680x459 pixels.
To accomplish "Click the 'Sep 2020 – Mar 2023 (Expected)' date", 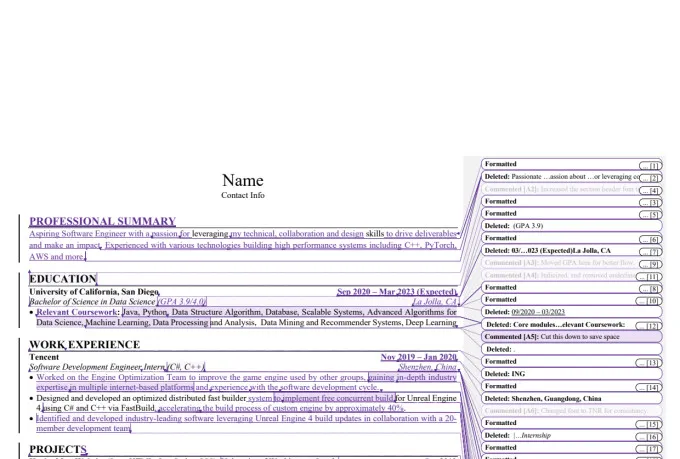I will point(397,292).
